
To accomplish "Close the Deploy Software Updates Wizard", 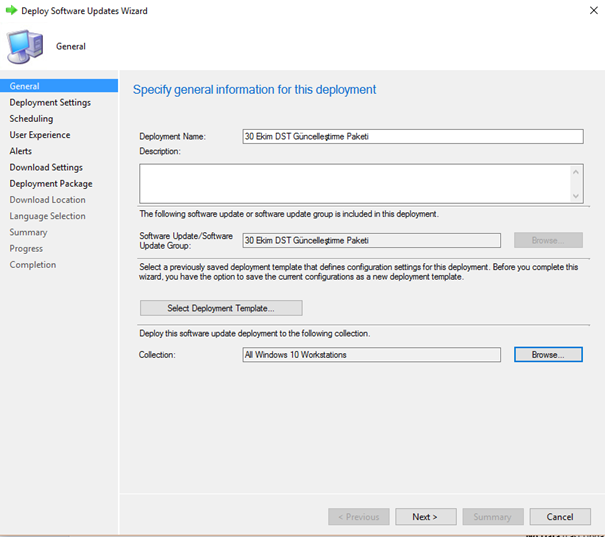I will point(593,10).
